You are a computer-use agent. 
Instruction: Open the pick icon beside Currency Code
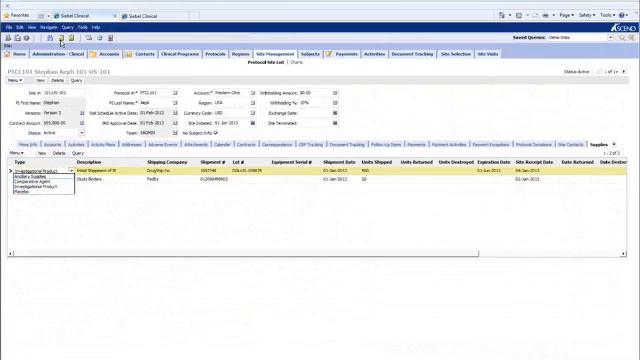(253, 113)
